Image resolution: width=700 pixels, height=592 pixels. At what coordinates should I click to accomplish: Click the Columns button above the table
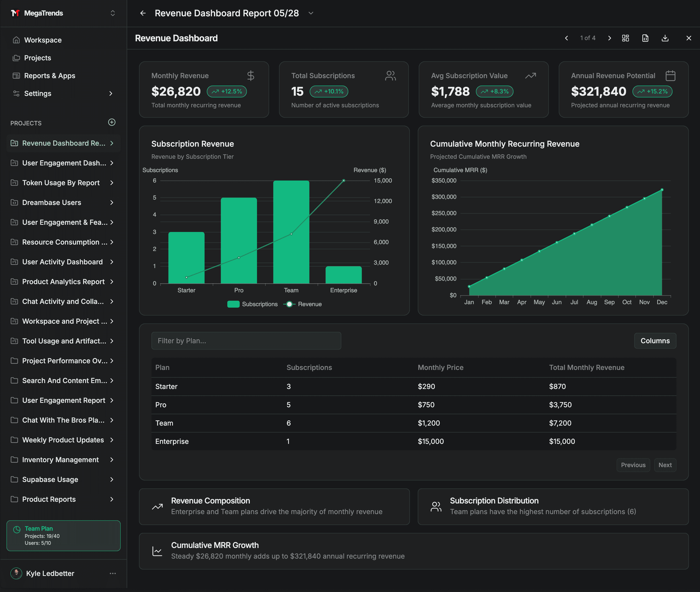(x=655, y=341)
